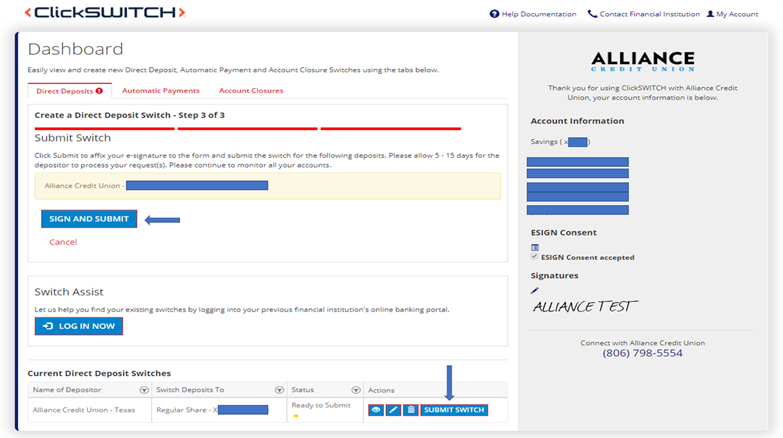783x438 pixels.
Task: Click the ESIGN Consent document icon
Action: pyautogui.click(x=535, y=247)
